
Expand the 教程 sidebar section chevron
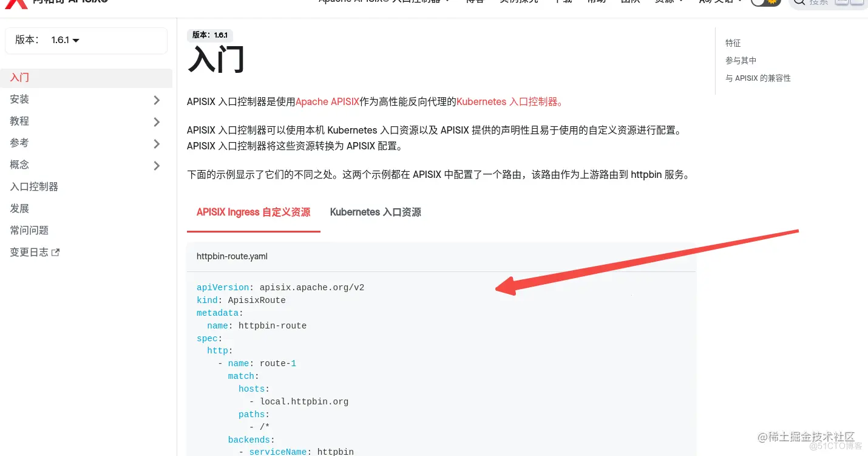157,121
